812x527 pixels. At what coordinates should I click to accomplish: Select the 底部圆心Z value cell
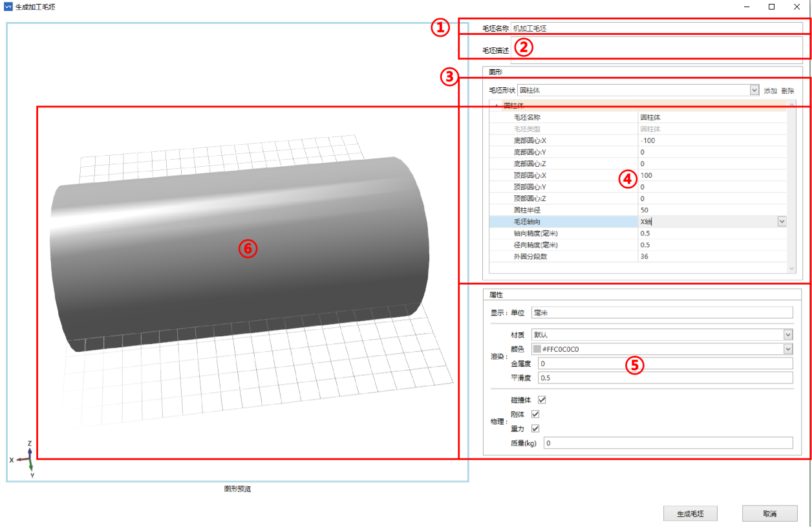pyautogui.click(x=712, y=164)
